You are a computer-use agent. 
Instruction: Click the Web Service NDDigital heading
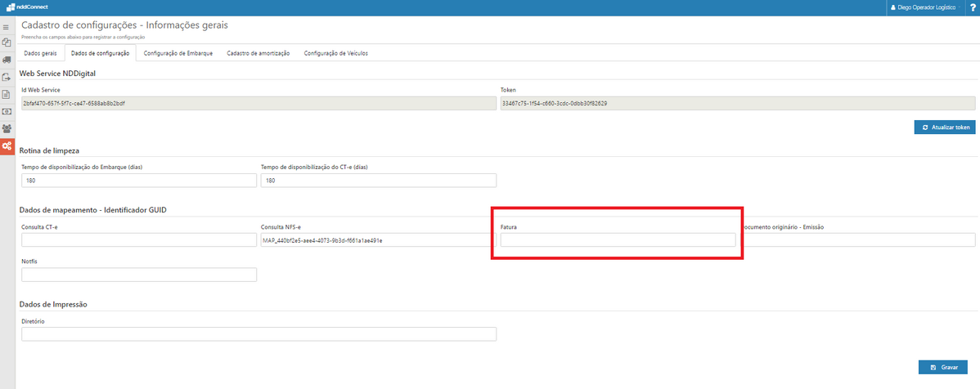57,74
